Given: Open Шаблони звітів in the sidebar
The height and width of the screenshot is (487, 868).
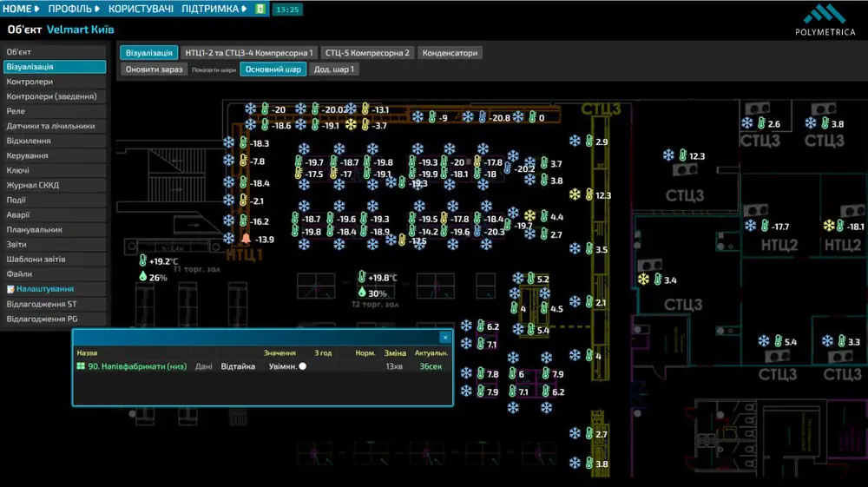Looking at the screenshot, I should pos(54,259).
